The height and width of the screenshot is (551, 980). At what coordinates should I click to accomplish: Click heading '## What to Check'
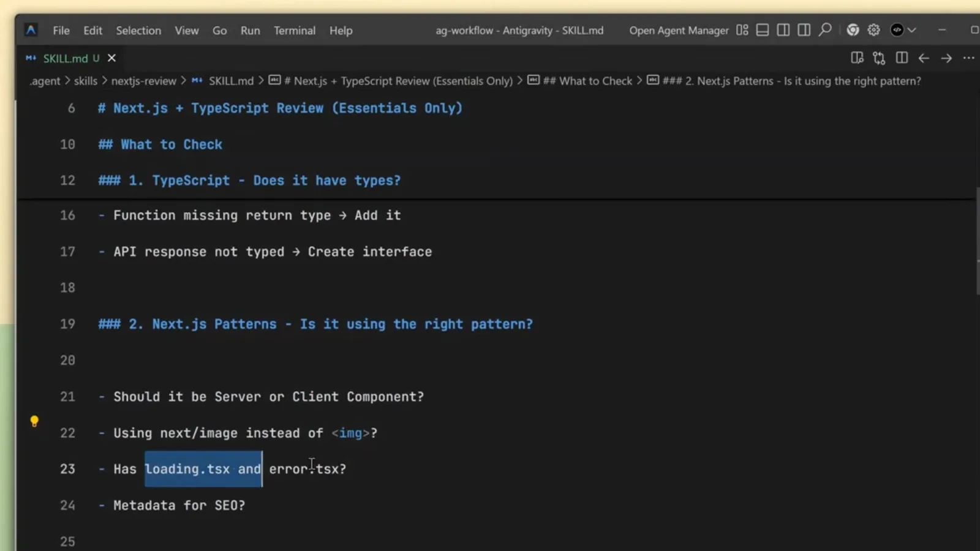(160, 144)
